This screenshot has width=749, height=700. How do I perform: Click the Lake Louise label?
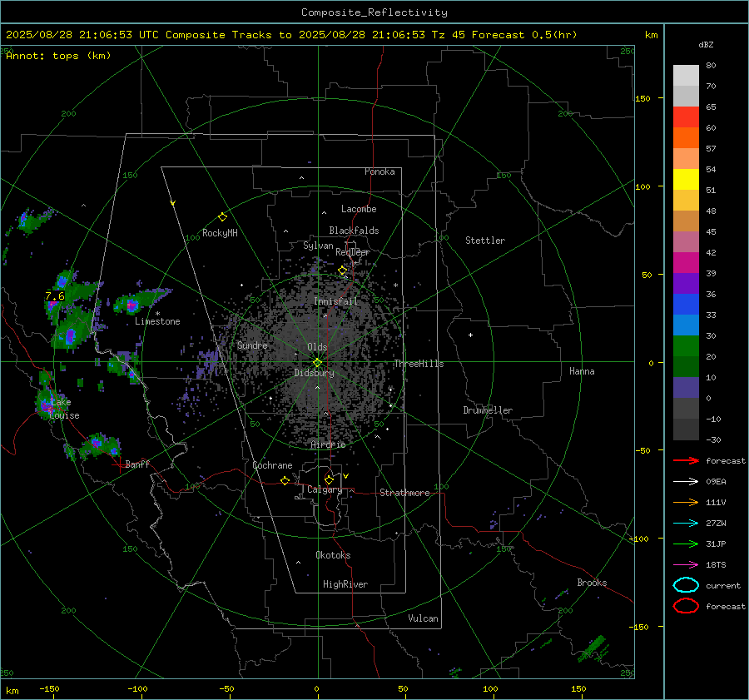point(64,409)
